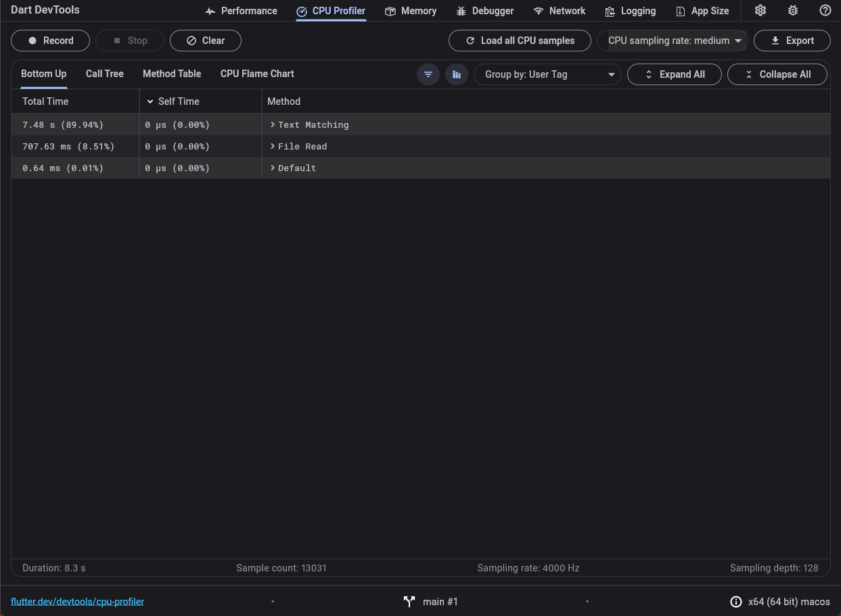
Task: Click the filter icon button
Action: (x=428, y=74)
